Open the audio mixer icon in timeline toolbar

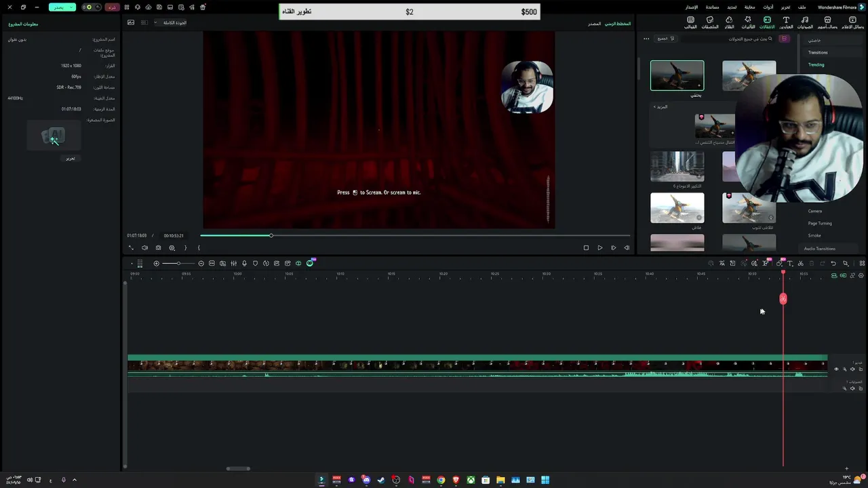pos(233,264)
